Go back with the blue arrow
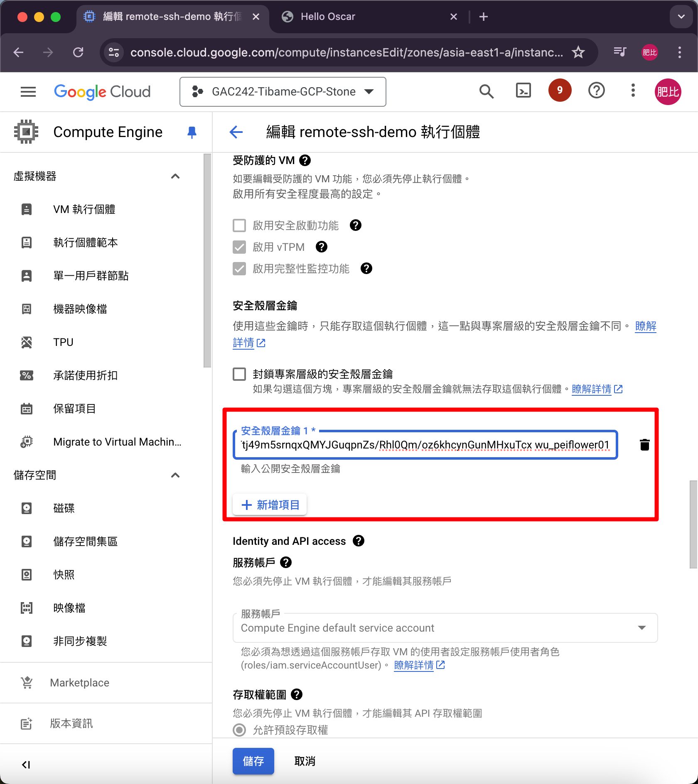 (x=236, y=132)
